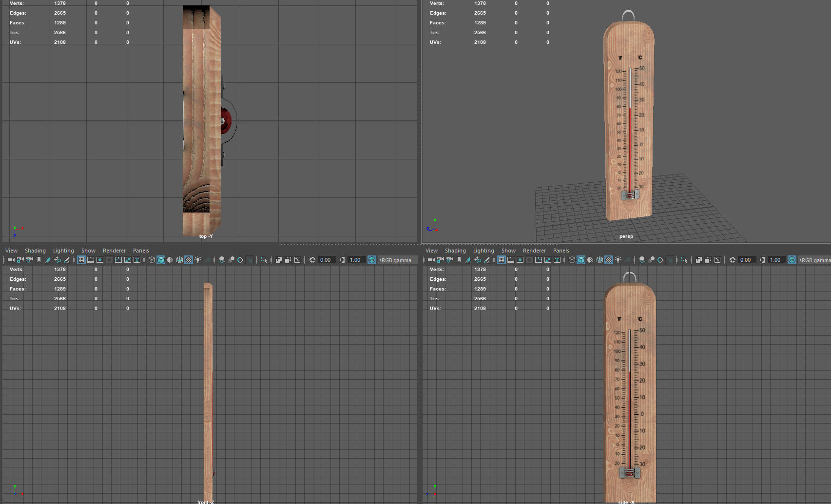Open Camera Attributes icon in side panel toolbar

click(450, 260)
